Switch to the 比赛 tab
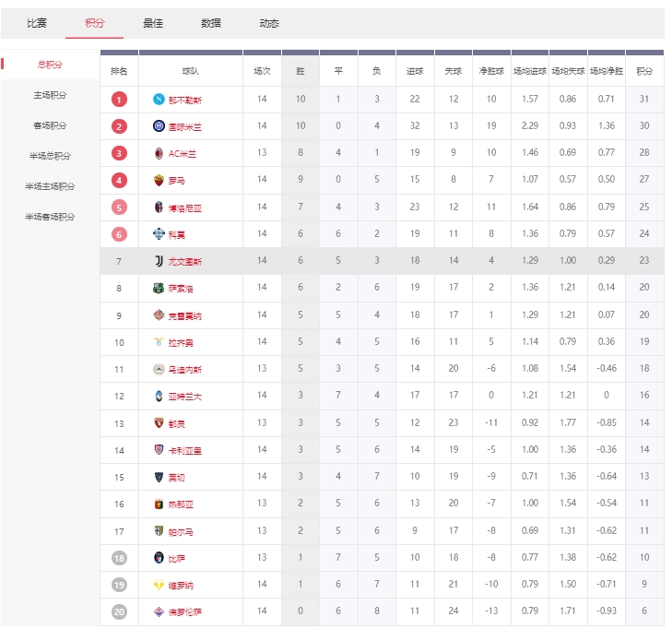 pos(37,23)
